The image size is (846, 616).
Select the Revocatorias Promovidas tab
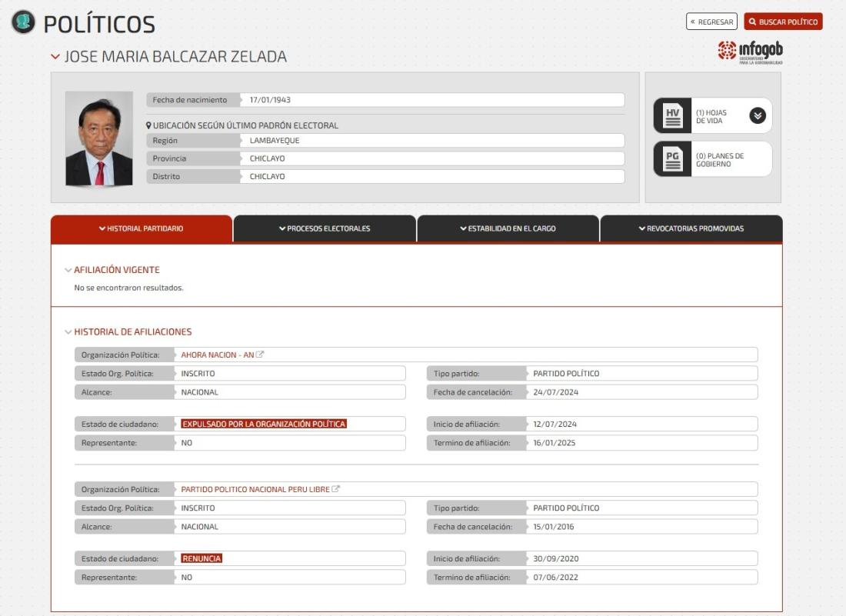click(691, 228)
